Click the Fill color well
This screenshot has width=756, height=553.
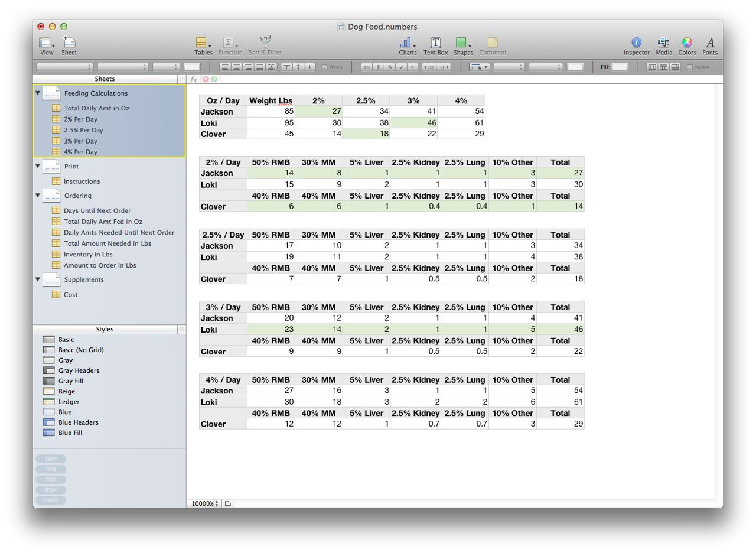[619, 67]
